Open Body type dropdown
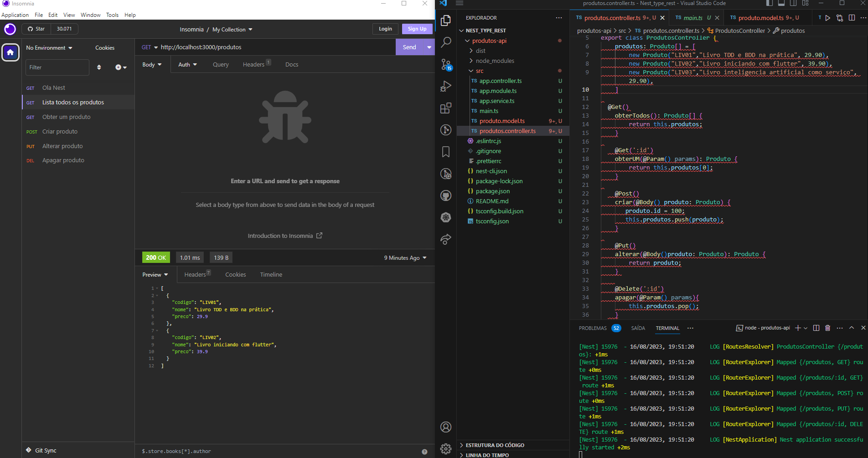 coord(152,65)
